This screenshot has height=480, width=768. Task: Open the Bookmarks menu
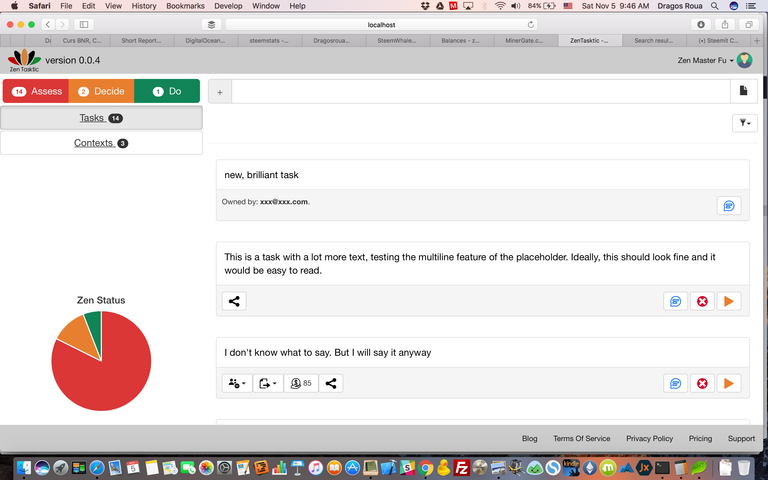point(185,6)
